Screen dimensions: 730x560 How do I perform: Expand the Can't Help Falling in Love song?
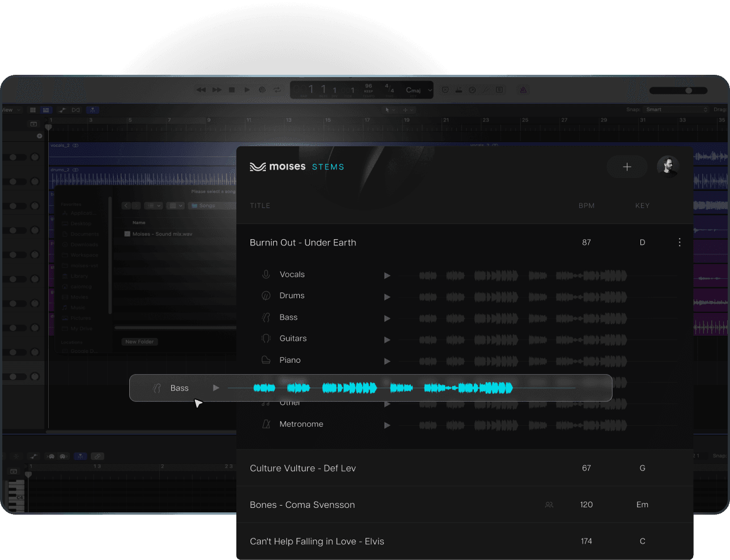[x=317, y=541]
